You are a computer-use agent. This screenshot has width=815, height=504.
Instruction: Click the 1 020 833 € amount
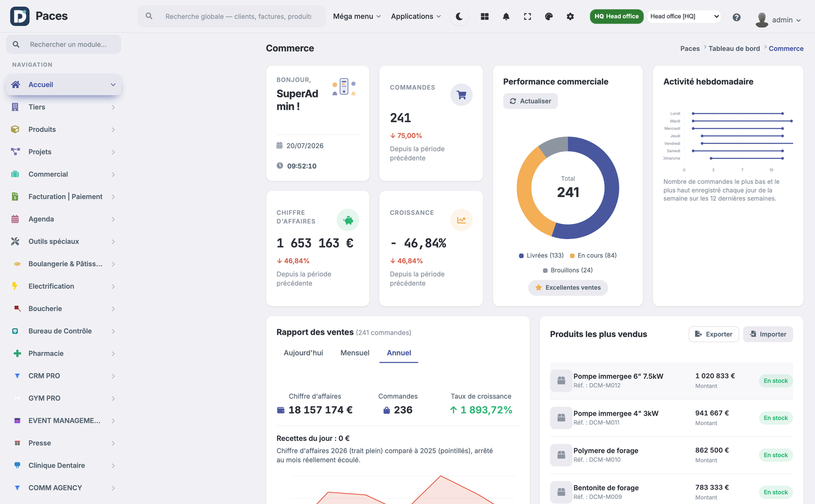tap(715, 376)
